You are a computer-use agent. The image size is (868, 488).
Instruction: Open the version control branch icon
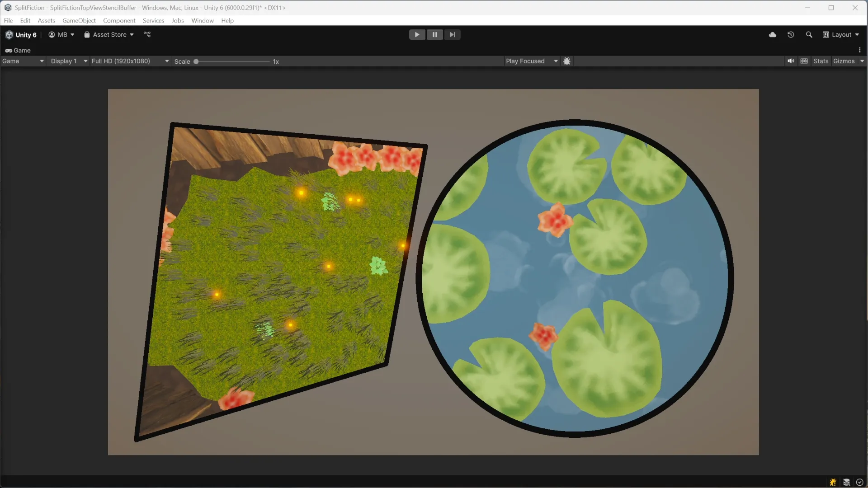tap(147, 34)
